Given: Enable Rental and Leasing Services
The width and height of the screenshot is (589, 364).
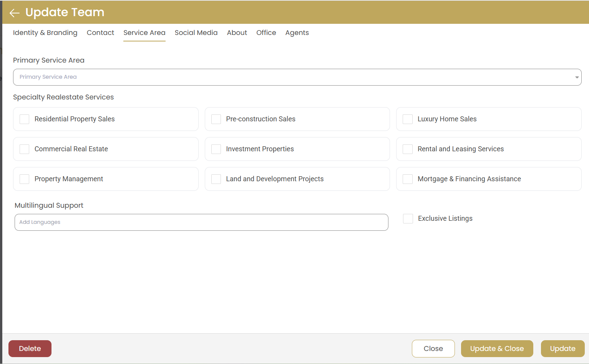Looking at the screenshot, I should tap(408, 149).
